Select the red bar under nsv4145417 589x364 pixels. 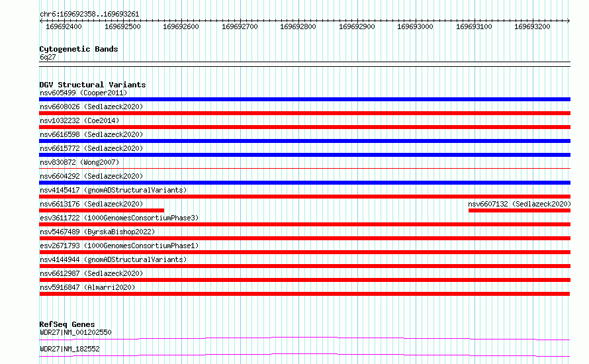pyautogui.click(x=304, y=197)
